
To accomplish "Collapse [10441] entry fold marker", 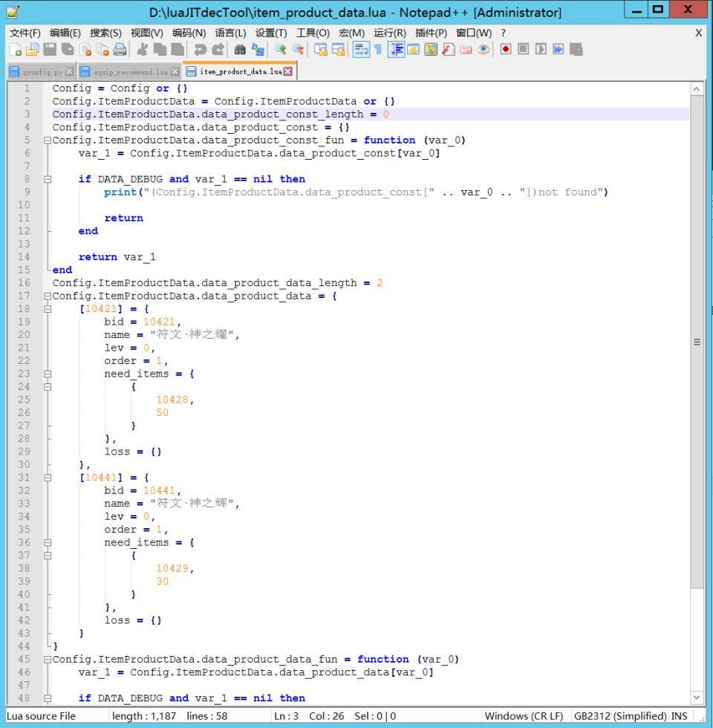I will click(48, 478).
